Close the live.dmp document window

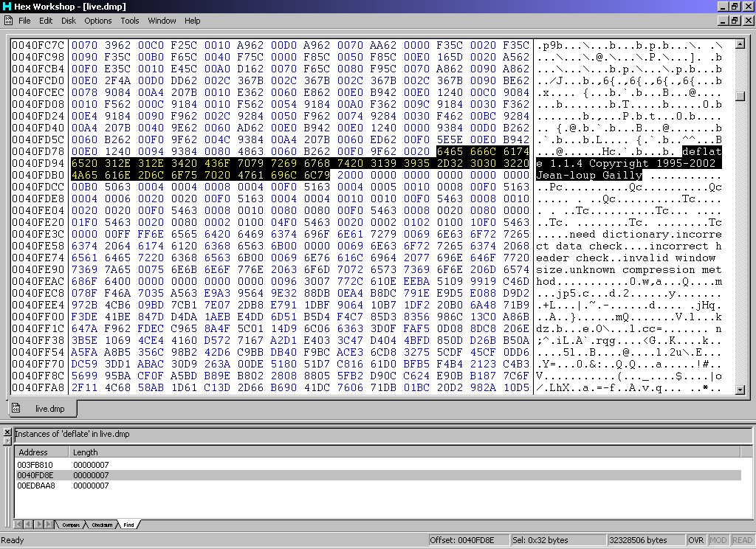pyautogui.click(x=749, y=21)
